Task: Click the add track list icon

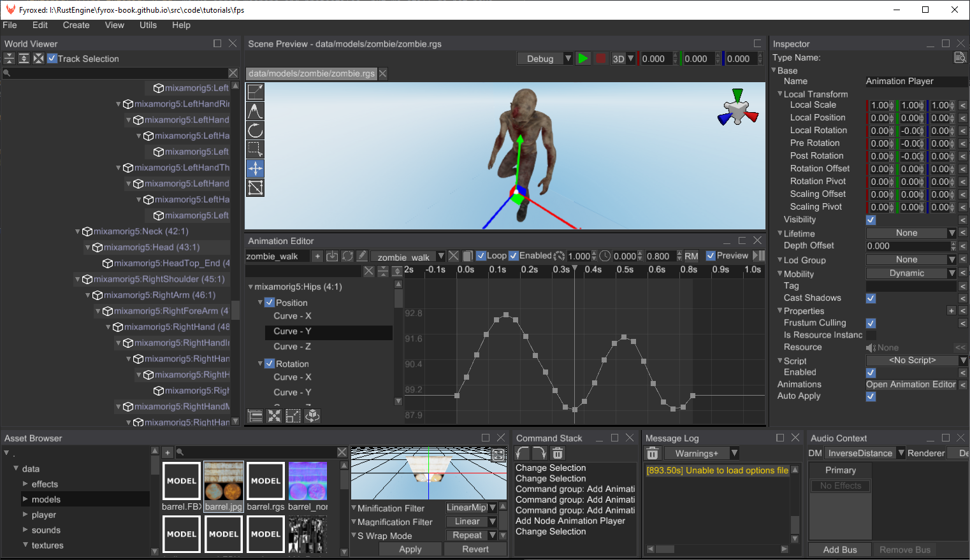Action: pyautogui.click(x=256, y=416)
